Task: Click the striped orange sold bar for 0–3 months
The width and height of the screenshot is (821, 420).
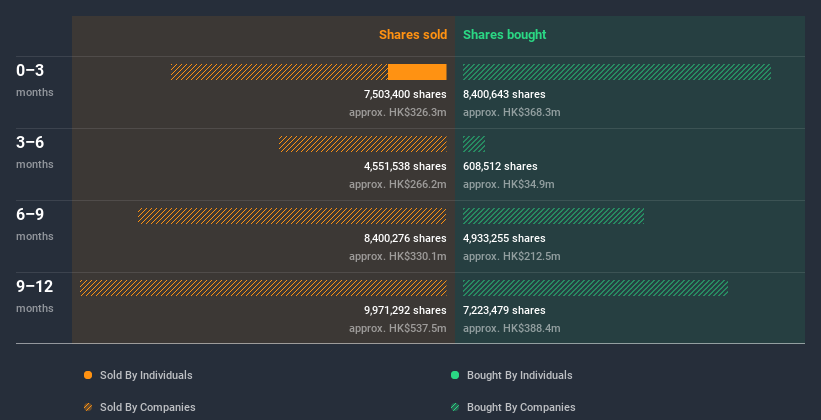Action: [x=280, y=72]
